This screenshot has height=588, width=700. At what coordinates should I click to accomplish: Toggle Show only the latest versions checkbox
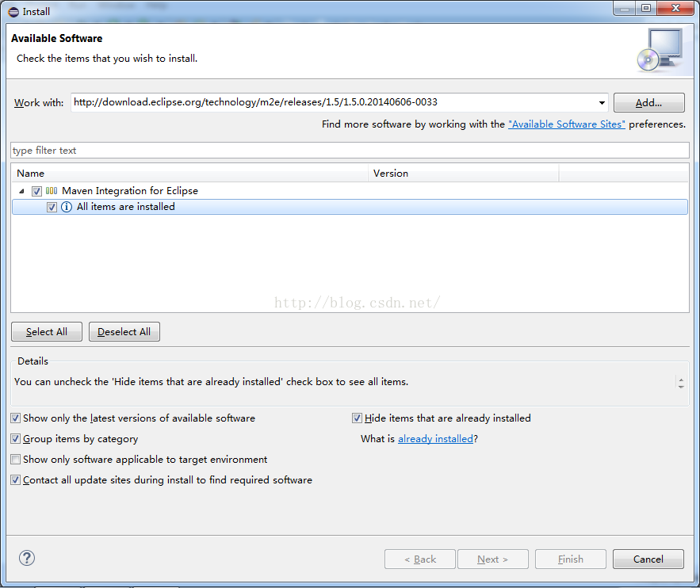(16, 418)
